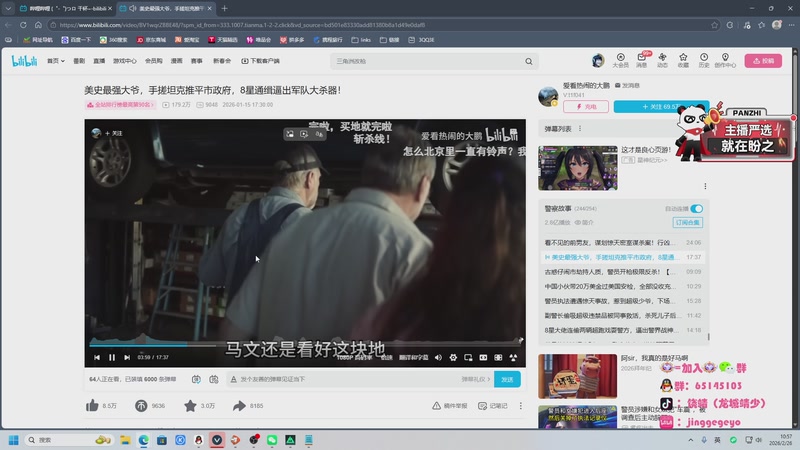This screenshot has height=450, width=800.
Task: Open the player settings gear
Action: (x=453, y=358)
